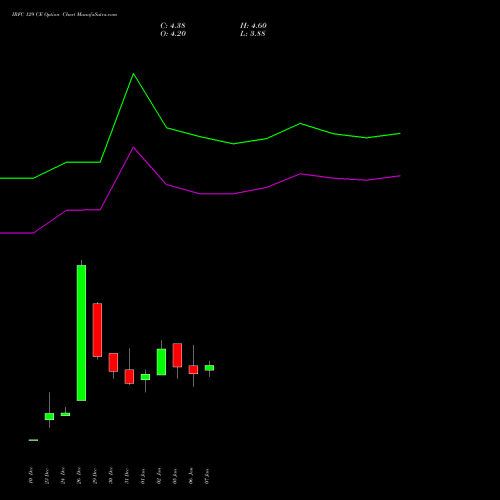
Task: Select the 07 Jan date label
Action: (x=207, y=476)
